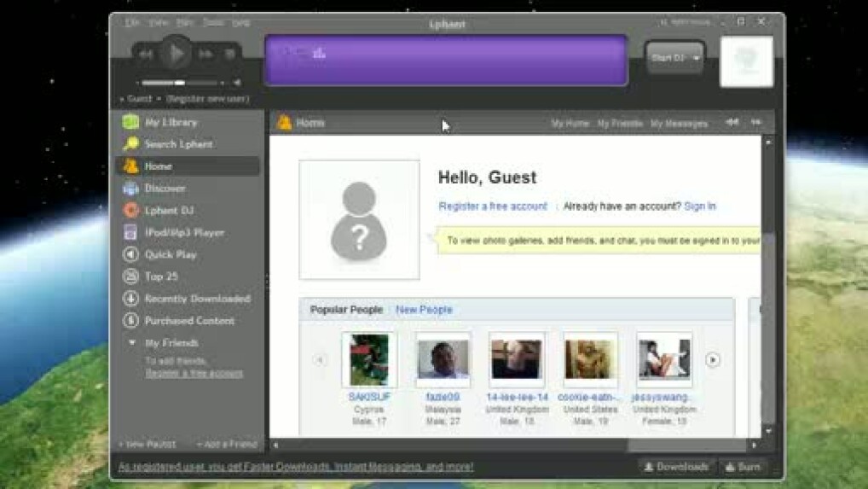Select Quick Play in the sidebar
The height and width of the screenshot is (489, 868).
click(171, 254)
